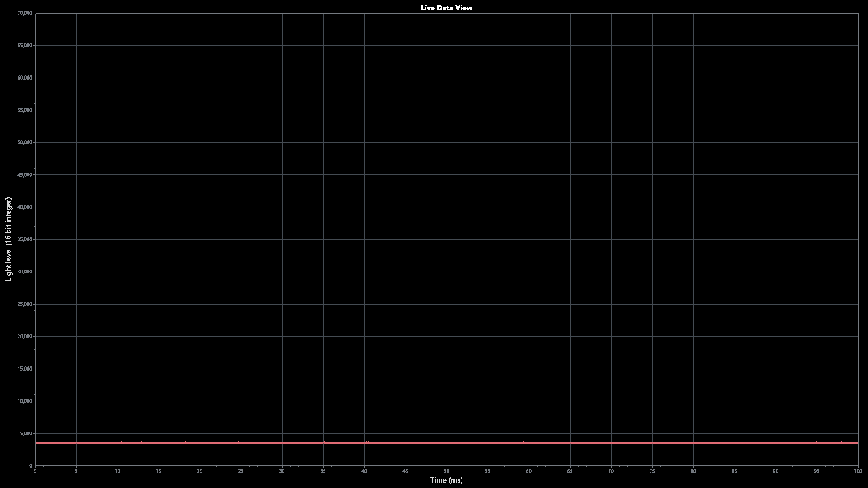Click the 5 ms x-axis tick label
Screen dimensions: 868x488
(76, 471)
